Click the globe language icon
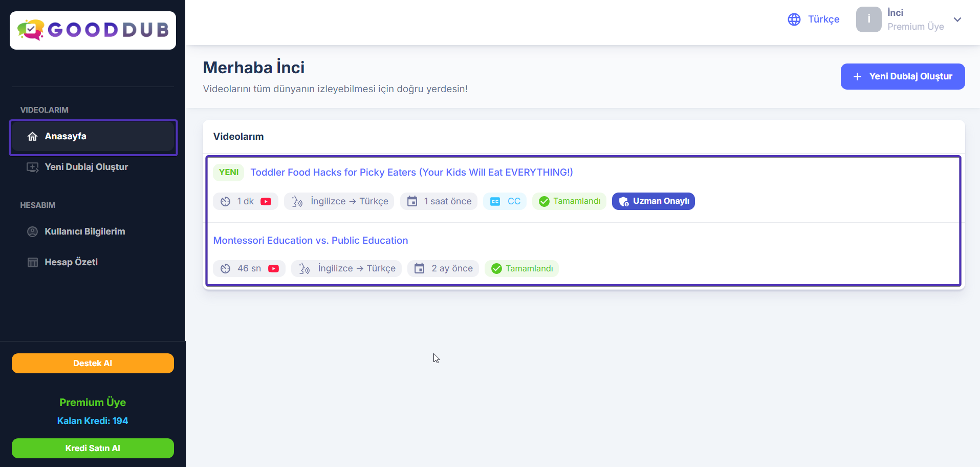Image resolution: width=980 pixels, height=467 pixels. click(x=794, y=19)
